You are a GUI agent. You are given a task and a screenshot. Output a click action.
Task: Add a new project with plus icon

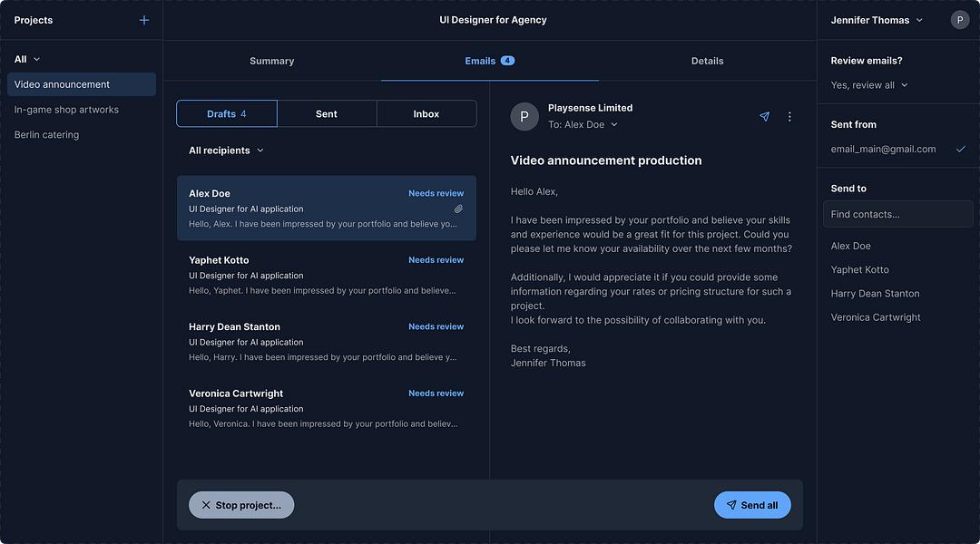143,20
